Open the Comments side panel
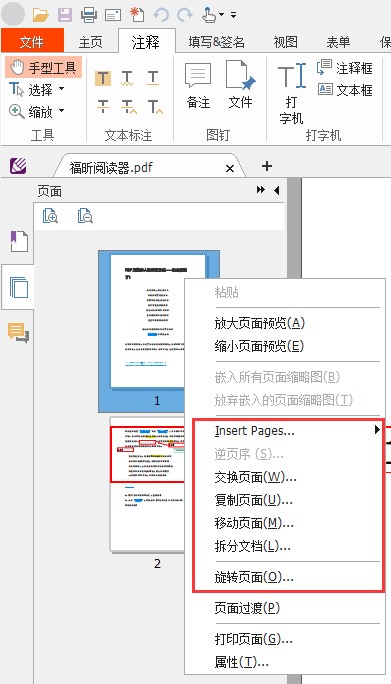Viewport: 391px width, 684px height. pyautogui.click(x=18, y=332)
